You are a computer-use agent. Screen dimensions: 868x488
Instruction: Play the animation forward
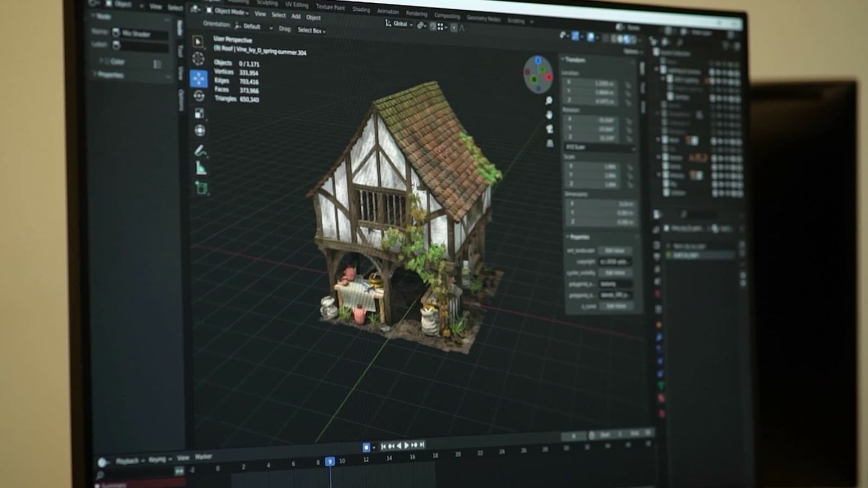tap(407, 445)
